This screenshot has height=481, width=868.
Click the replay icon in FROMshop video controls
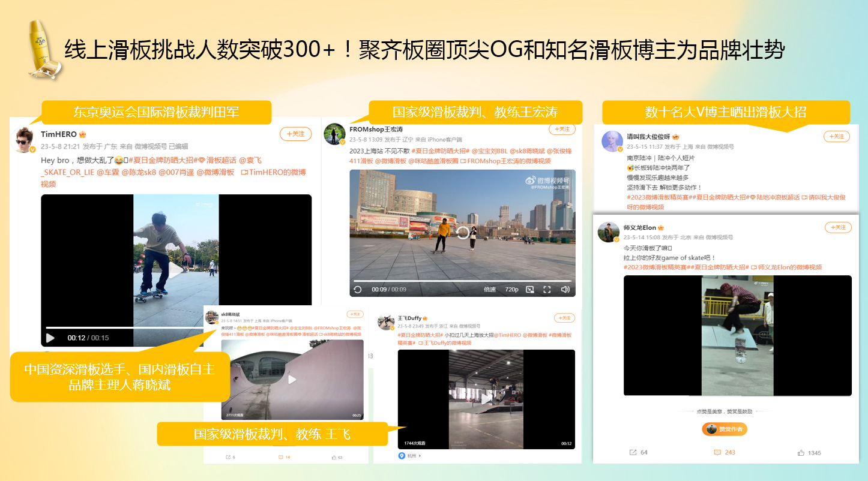358,290
